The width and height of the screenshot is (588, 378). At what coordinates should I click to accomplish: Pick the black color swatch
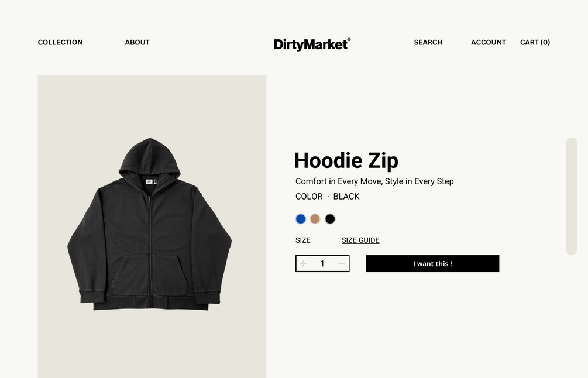coord(330,219)
